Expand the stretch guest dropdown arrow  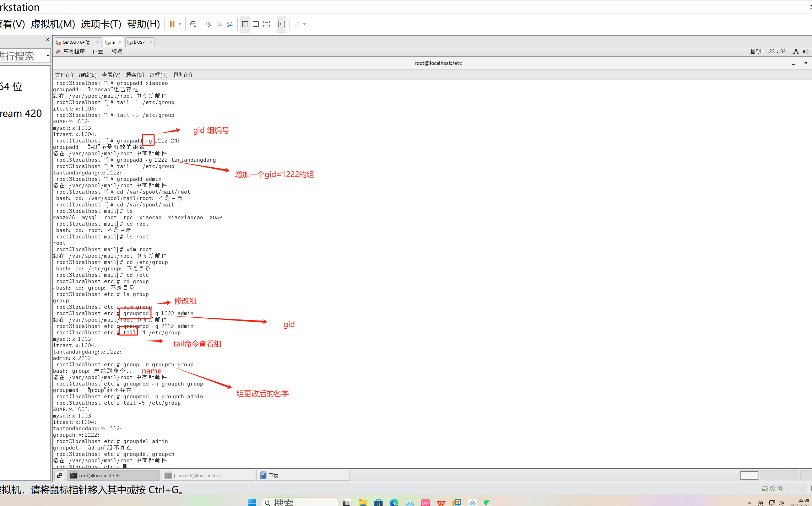[304, 24]
